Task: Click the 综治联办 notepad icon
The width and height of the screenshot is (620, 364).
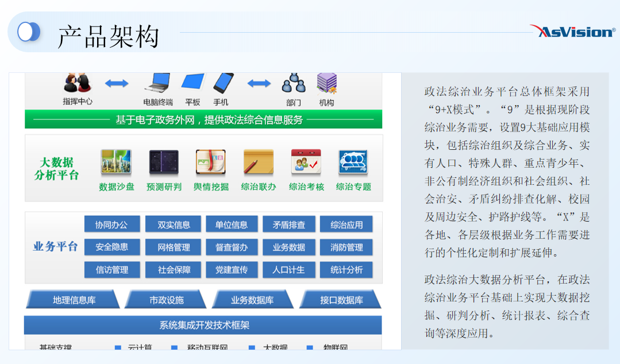Action: [x=258, y=162]
